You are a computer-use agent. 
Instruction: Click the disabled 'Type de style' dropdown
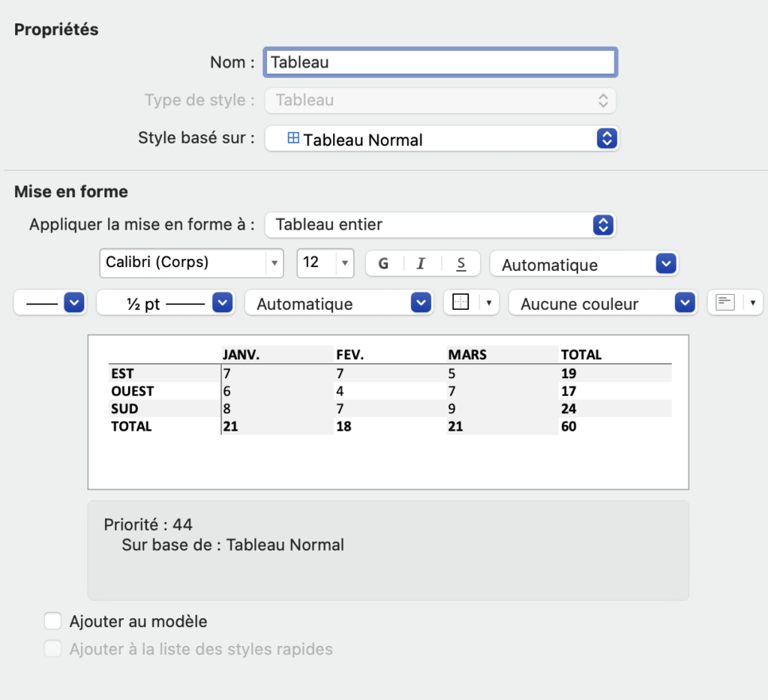(440, 101)
